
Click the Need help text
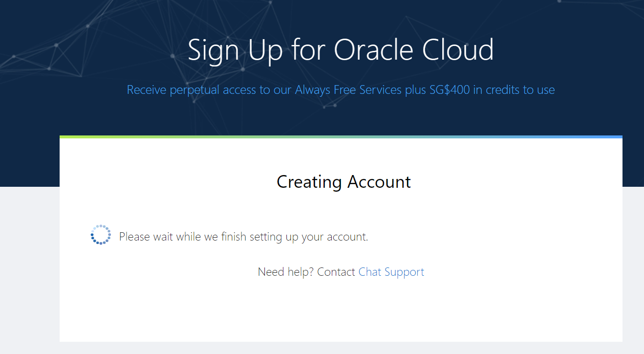285,272
